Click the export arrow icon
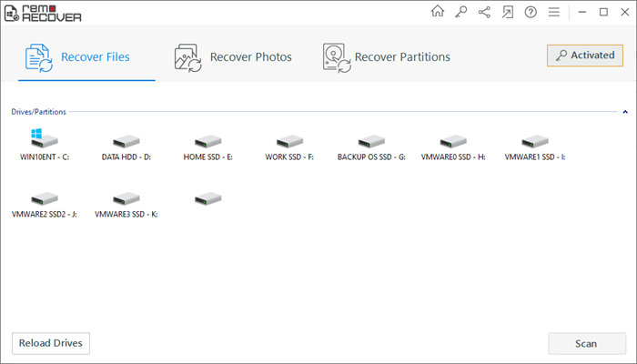Image resolution: width=637 pixels, height=364 pixels. coord(507,13)
